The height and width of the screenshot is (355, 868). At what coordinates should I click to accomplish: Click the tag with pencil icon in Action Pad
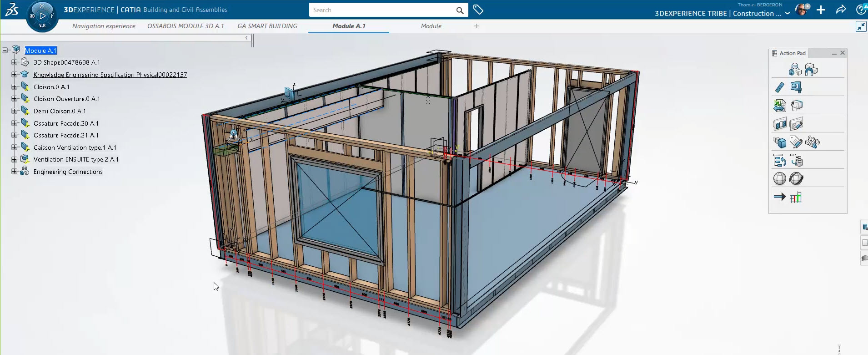[796, 142]
